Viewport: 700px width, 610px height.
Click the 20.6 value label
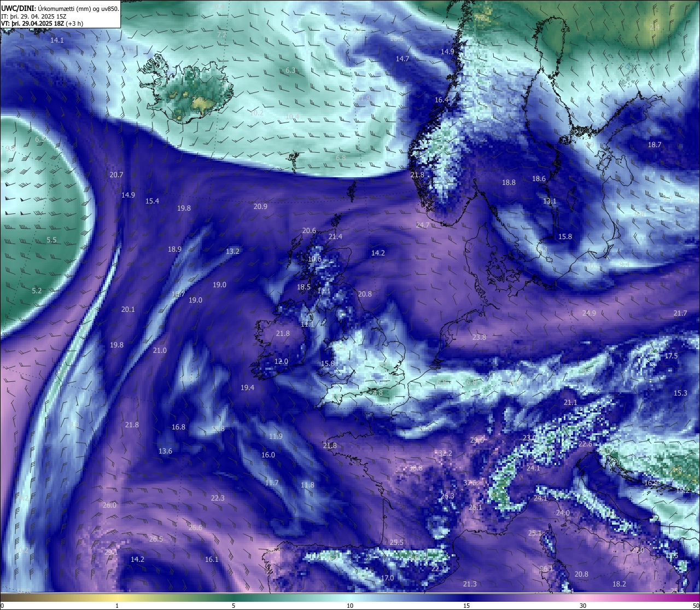click(x=309, y=231)
